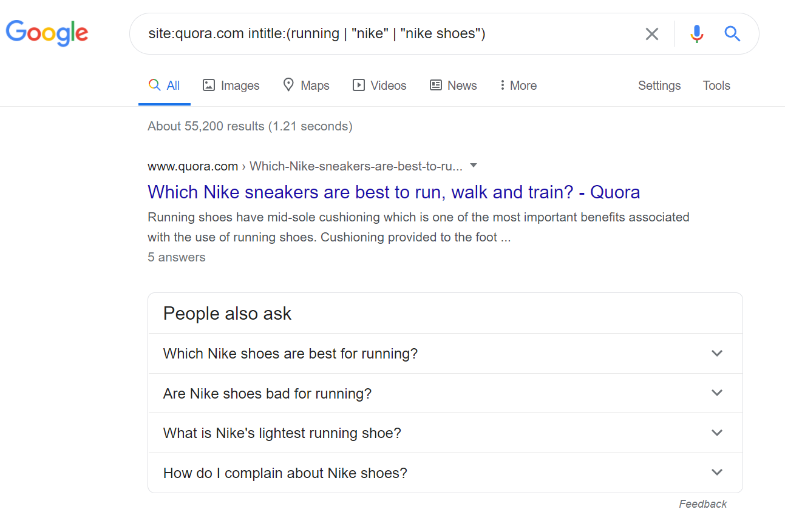Switch to the Videos tab

click(x=379, y=86)
